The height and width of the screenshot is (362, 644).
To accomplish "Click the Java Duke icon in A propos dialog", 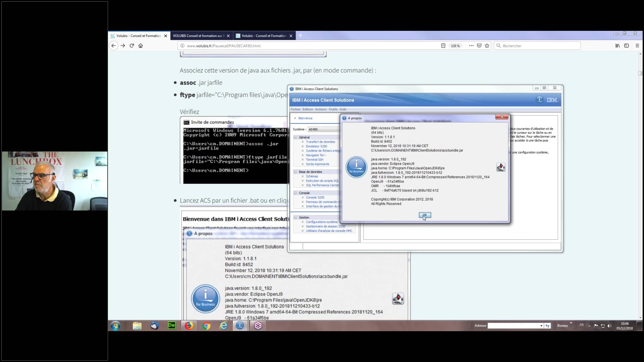I will [501, 167].
